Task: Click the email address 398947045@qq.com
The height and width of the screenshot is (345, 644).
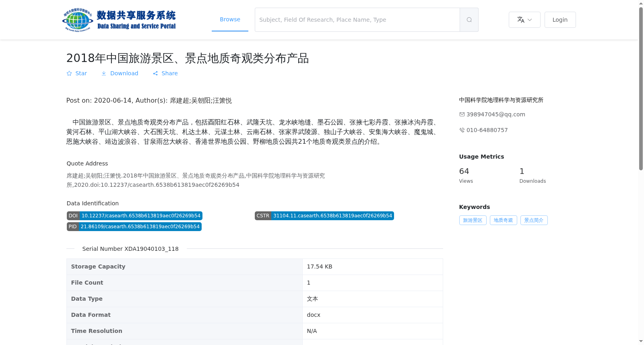Action: point(496,114)
